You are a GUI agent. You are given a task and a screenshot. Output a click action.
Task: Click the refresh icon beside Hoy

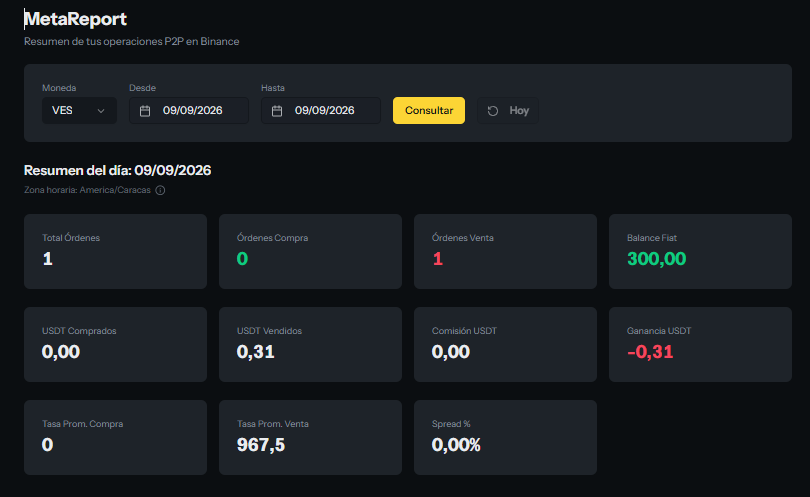click(493, 111)
